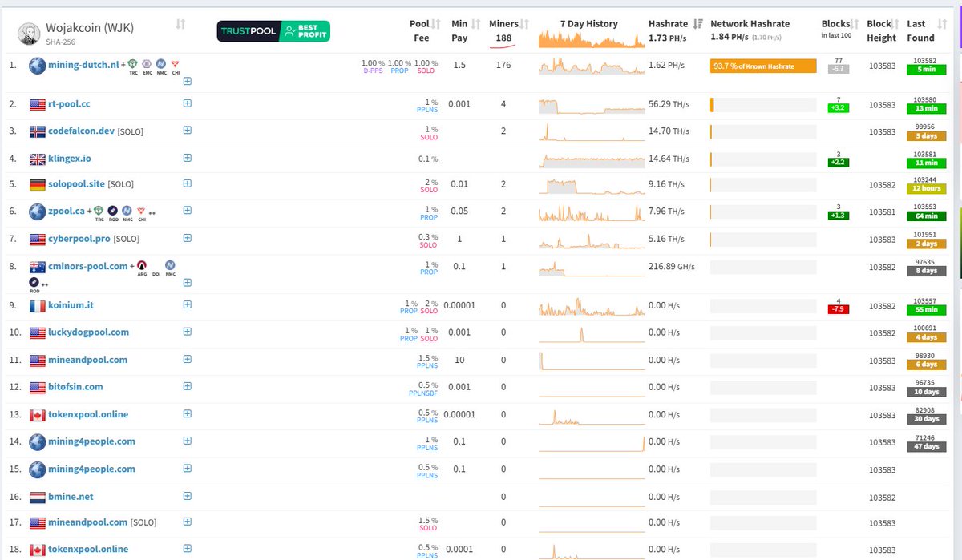Expand the koinium.it row details
The width and height of the screenshot is (962, 560).
coord(187,305)
